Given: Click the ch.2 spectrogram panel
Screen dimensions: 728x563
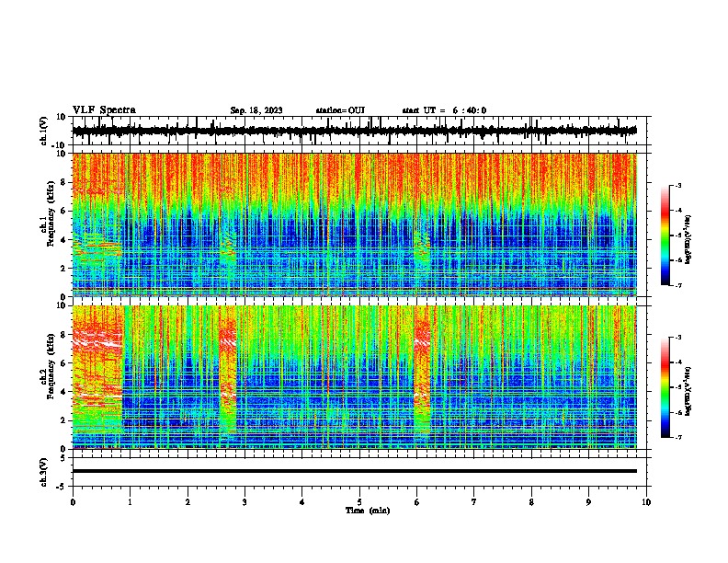Looking at the screenshot, I should coord(354,377).
